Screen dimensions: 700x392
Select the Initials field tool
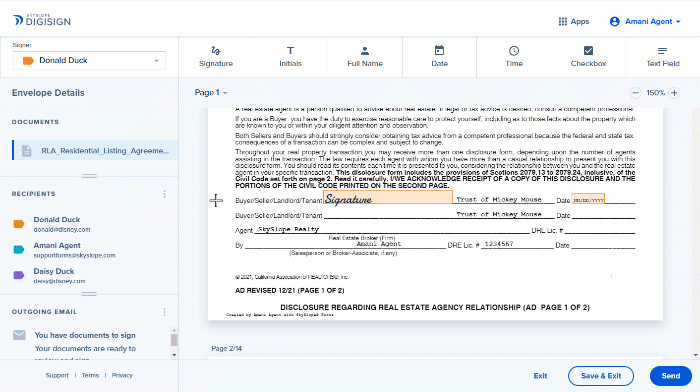tap(290, 57)
